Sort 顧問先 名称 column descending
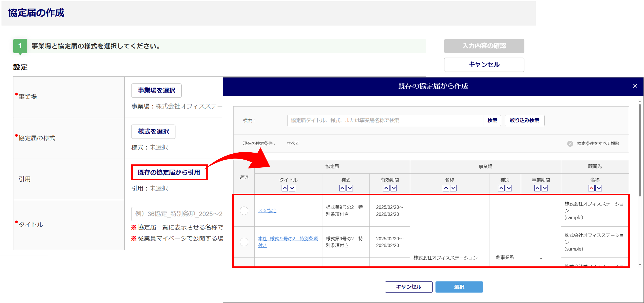 point(599,188)
